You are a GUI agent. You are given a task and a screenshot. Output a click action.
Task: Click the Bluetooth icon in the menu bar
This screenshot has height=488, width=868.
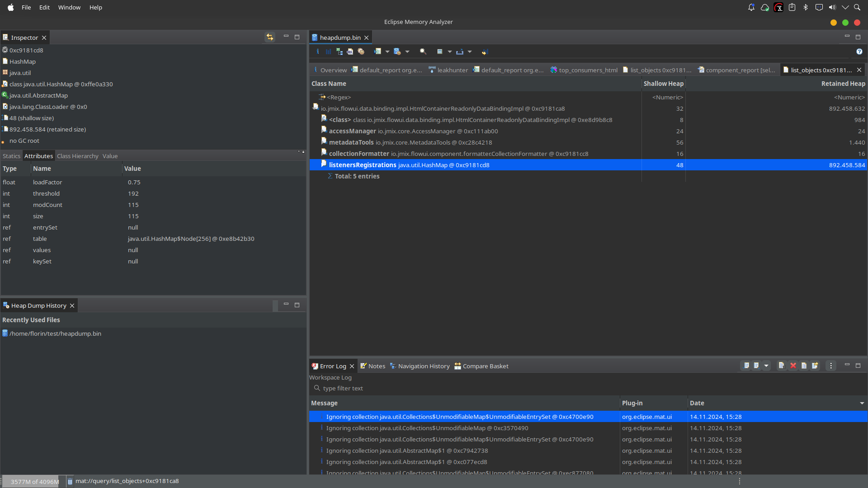(806, 7)
